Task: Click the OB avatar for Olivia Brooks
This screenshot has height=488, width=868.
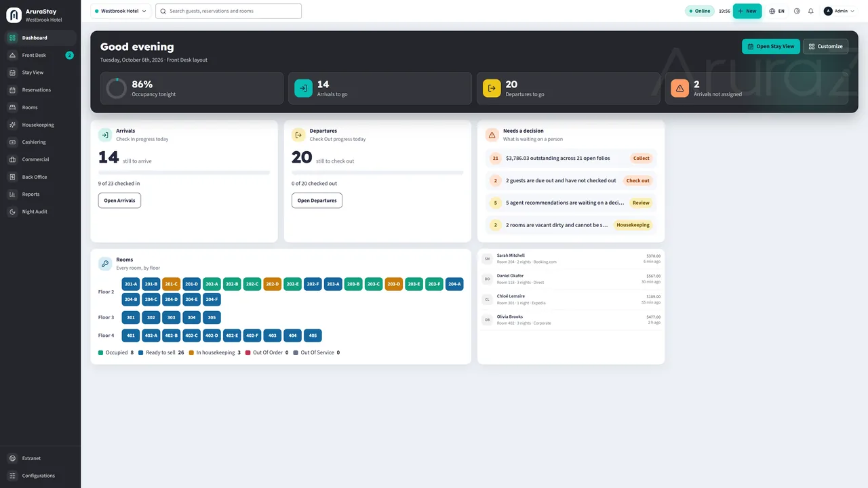Action: point(487,320)
